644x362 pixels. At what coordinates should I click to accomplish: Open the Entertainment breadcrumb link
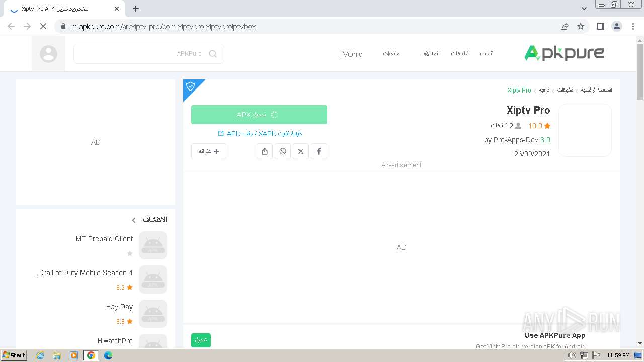coord(544,90)
